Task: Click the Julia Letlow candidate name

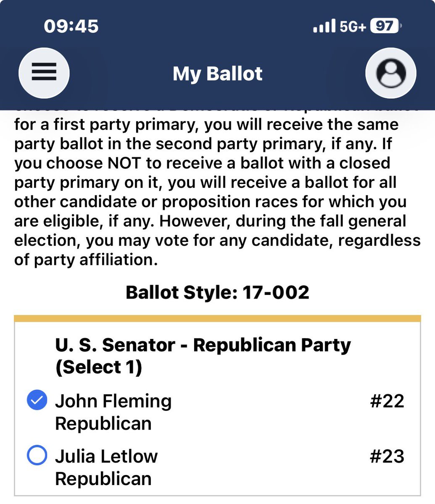Action: tap(106, 456)
